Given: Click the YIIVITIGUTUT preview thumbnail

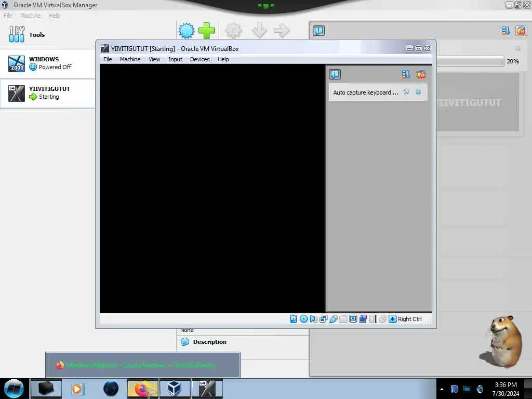Looking at the screenshot, I should [x=478, y=102].
